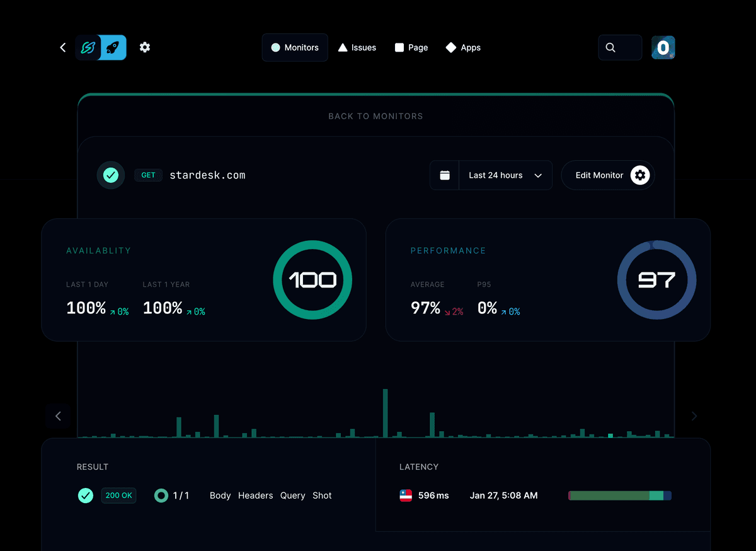Open the right carousel chevron on the chart
Viewport: 756px width, 551px height.
click(x=694, y=416)
